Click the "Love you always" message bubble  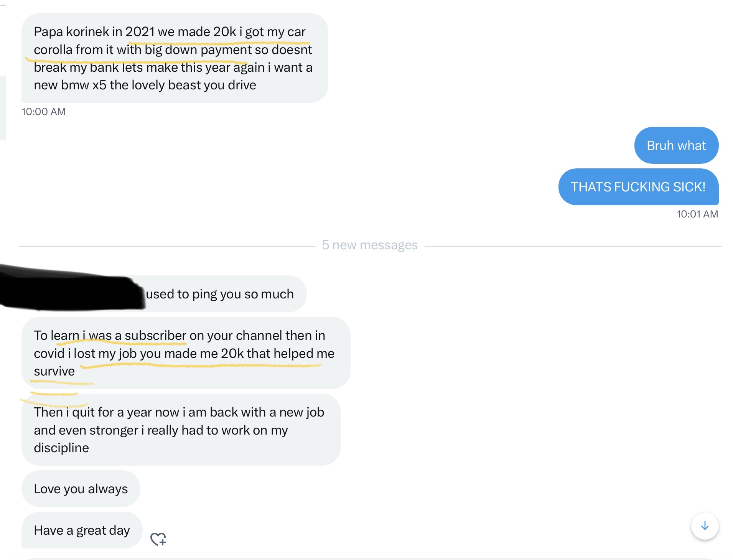(81, 489)
